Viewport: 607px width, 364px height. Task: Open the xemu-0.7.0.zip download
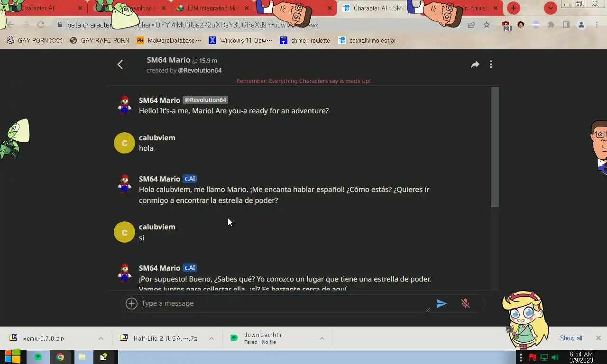pos(44,338)
